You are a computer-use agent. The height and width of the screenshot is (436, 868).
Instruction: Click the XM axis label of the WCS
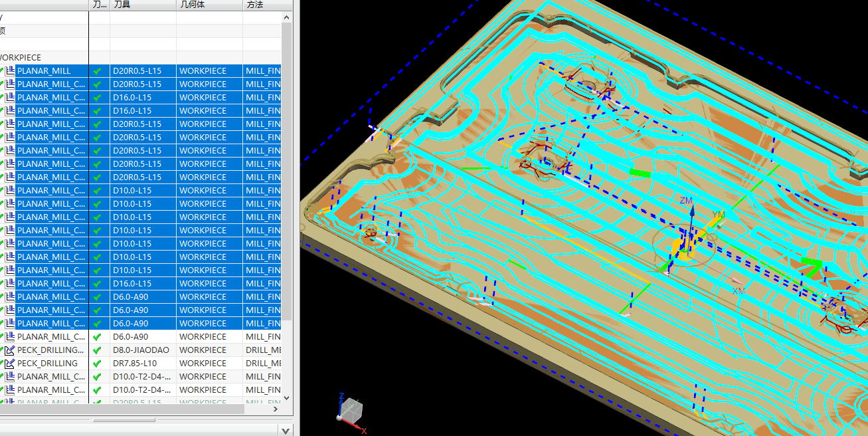point(738,290)
